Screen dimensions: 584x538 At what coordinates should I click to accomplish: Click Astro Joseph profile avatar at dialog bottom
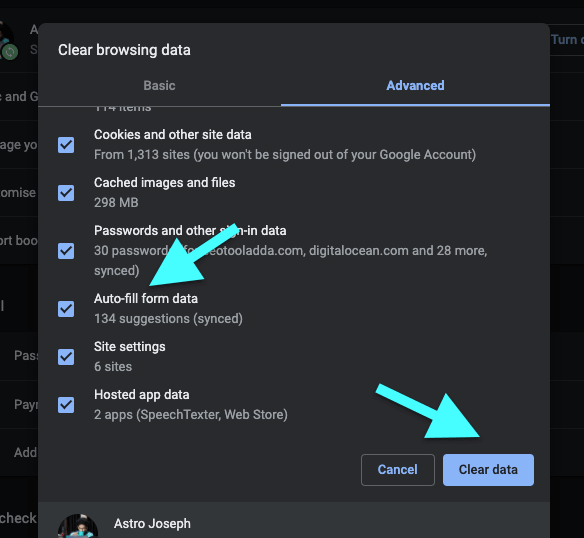78,526
